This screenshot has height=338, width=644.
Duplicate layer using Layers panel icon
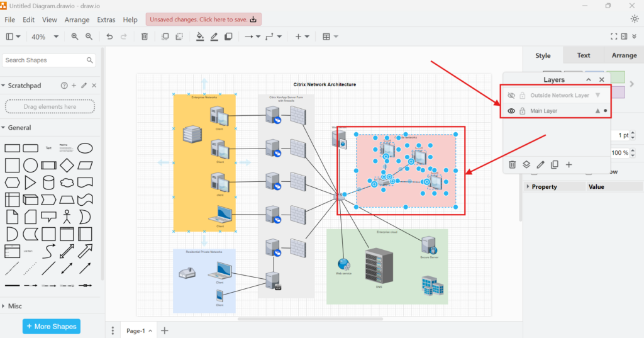pyautogui.click(x=555, y=164)
